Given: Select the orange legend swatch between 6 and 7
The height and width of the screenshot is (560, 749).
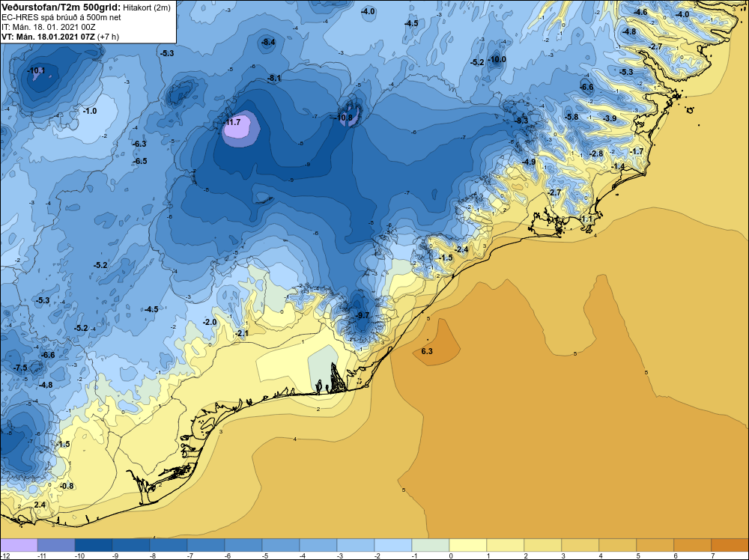Looking at the screenshot, I should pos(692,545).
